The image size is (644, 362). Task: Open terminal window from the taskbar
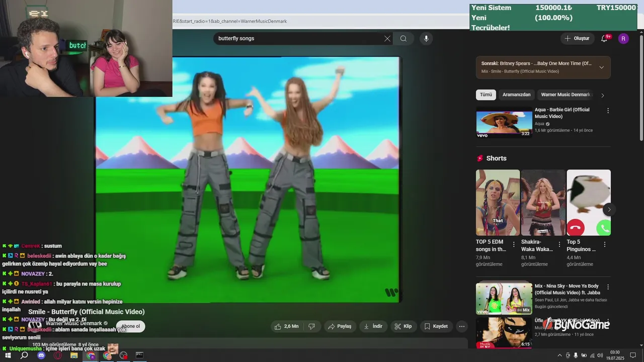click(139, 355)
